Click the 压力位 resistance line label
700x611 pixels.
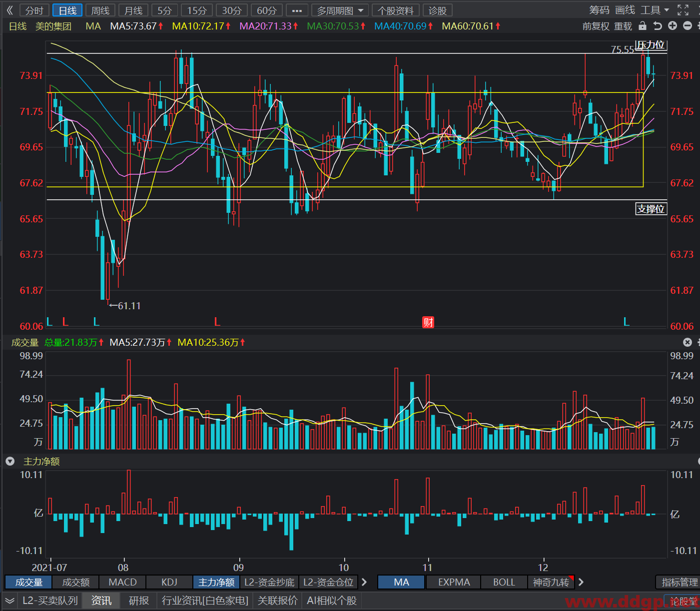(x=651, y=45)
